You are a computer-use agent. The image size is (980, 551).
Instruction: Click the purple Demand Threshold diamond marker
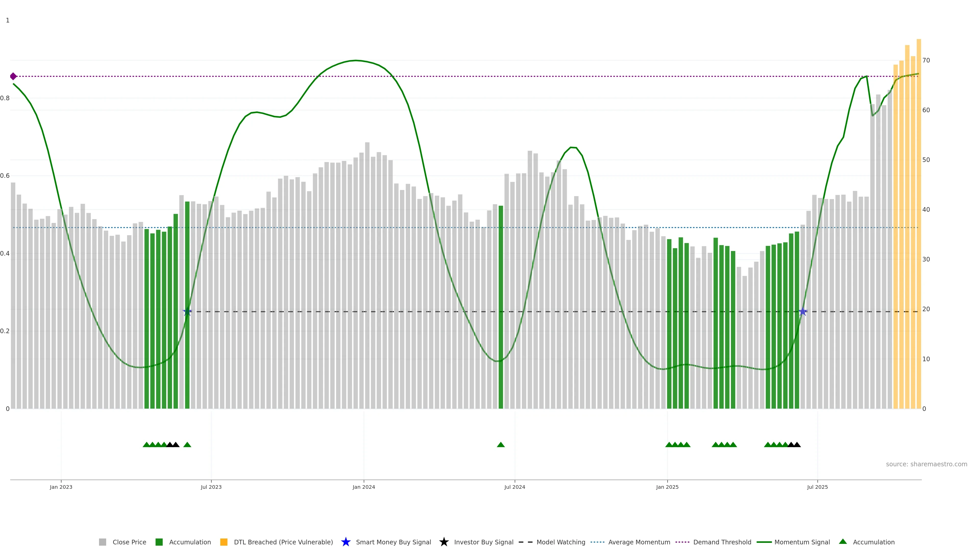click(x=13, y=77)
